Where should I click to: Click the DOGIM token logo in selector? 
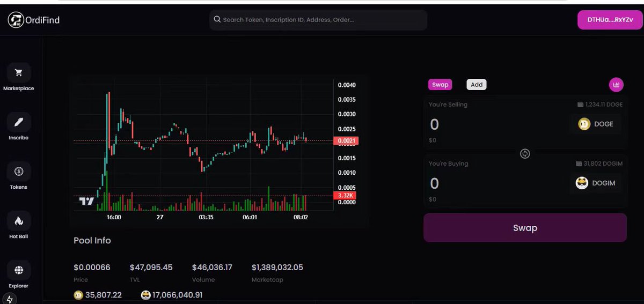[582, 183]
